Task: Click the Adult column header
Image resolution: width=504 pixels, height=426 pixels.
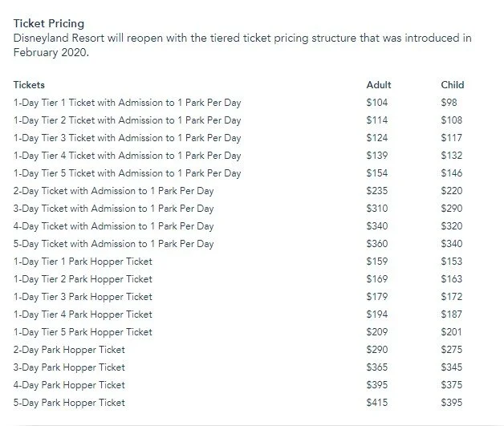Action: [x=378, y=85]
